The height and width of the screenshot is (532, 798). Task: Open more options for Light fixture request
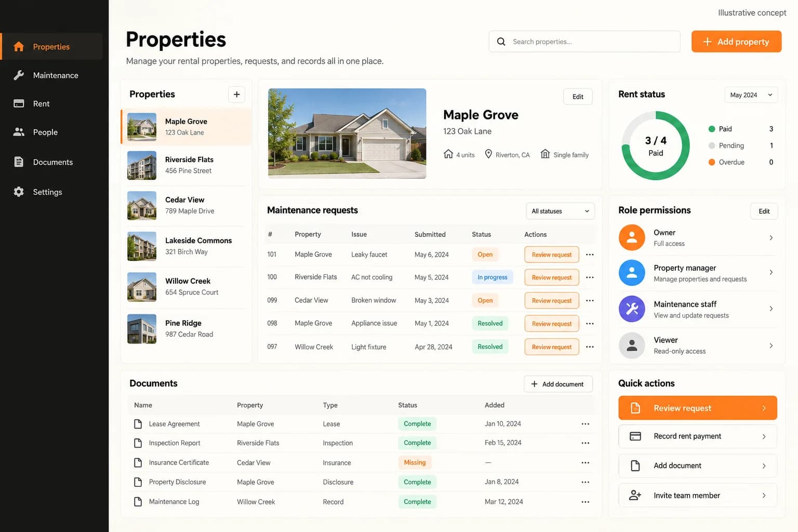(x=590, y=347)
